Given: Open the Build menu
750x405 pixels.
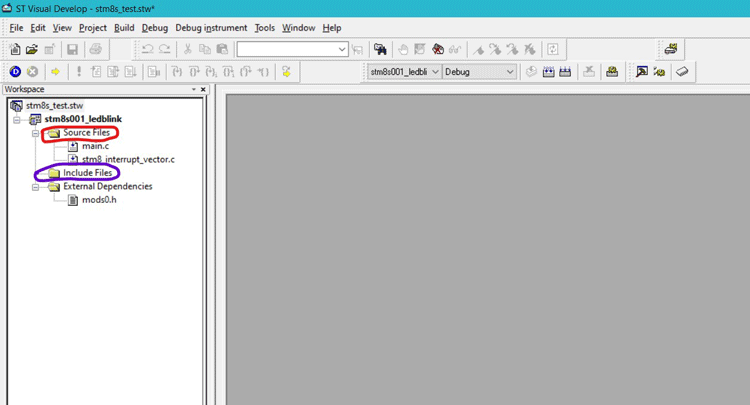Looking at the screenshot, I should pos(124,28).
